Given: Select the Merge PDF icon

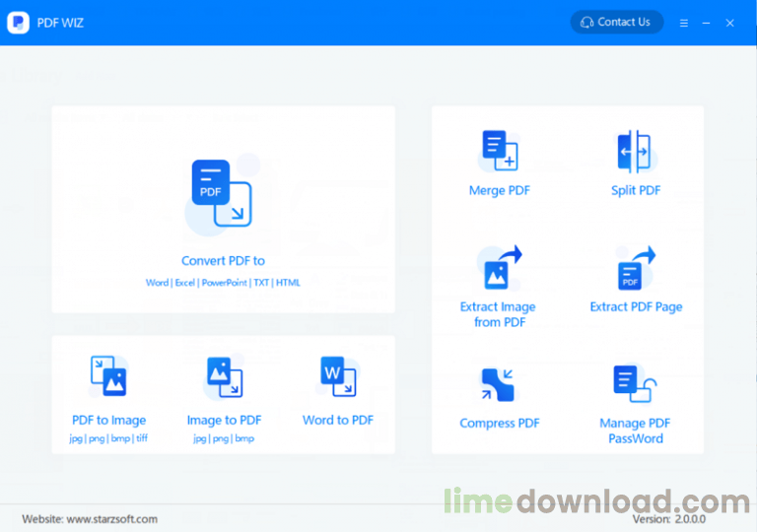Looking at the screenshot, I should tap(500, 150).
